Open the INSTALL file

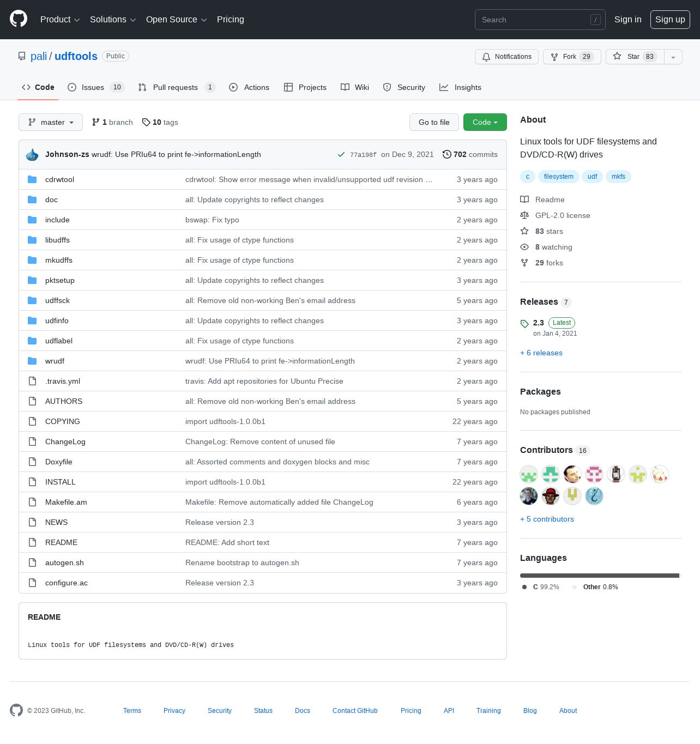(61, 482)
